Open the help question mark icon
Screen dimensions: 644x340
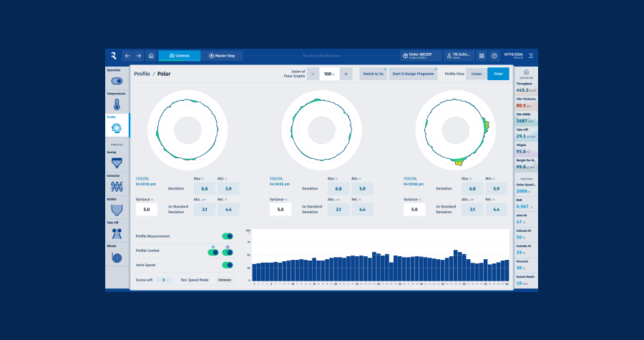coord(494,56)
